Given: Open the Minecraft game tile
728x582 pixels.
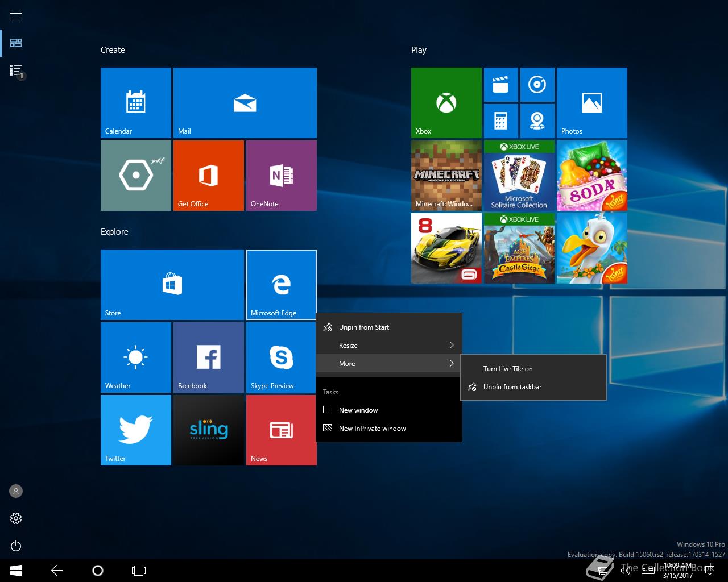Looking at the screenshot, I should click(x=446, y=175).
